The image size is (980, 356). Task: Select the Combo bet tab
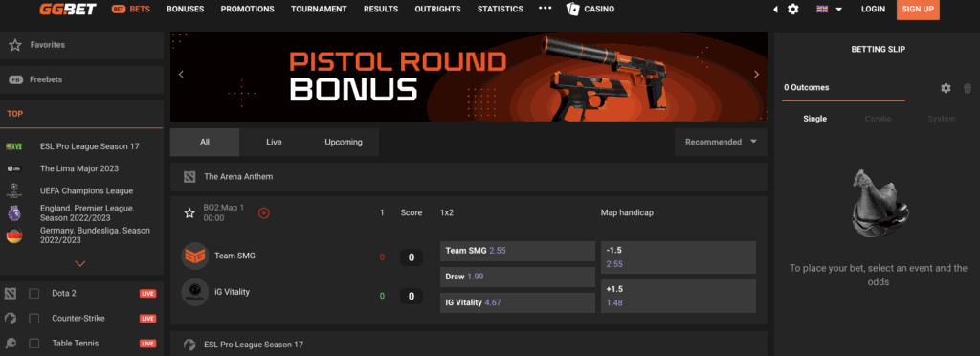(x=879, y=119)
